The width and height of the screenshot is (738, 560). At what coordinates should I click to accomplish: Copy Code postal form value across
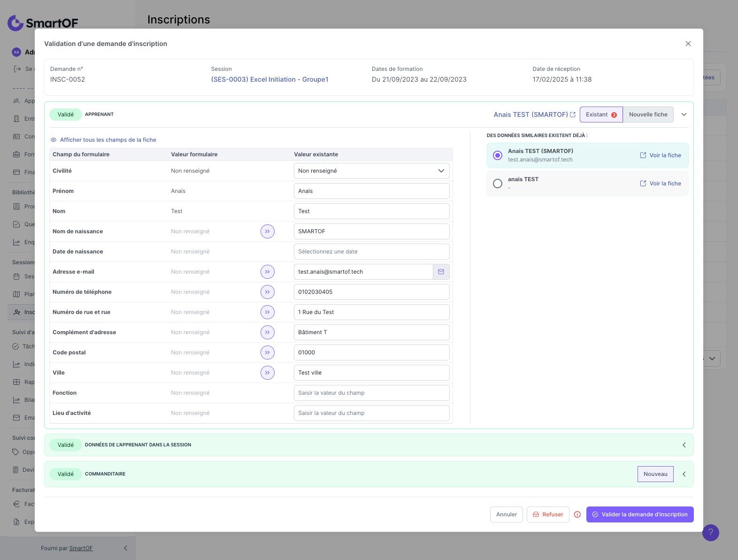coord(268,353)
